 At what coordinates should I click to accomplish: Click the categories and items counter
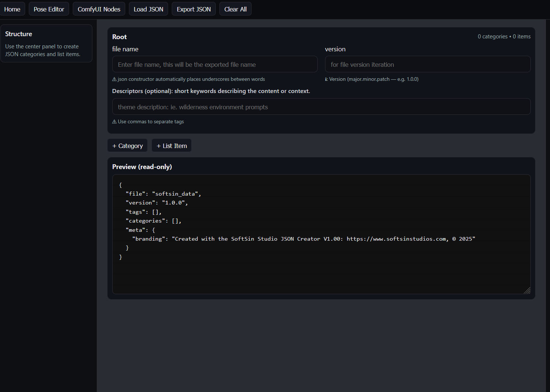click(504, 36)
